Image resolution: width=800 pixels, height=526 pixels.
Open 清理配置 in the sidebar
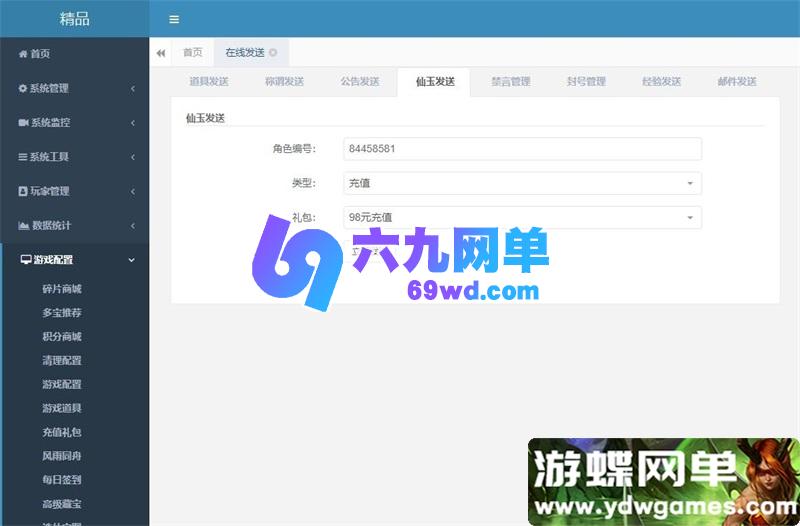coord(62,361)
